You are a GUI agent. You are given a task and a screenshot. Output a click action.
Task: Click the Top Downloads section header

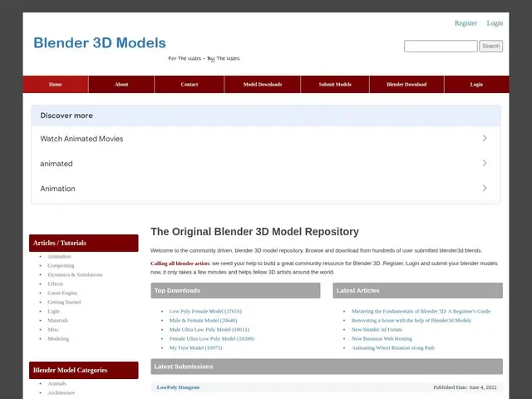[235, 291]
